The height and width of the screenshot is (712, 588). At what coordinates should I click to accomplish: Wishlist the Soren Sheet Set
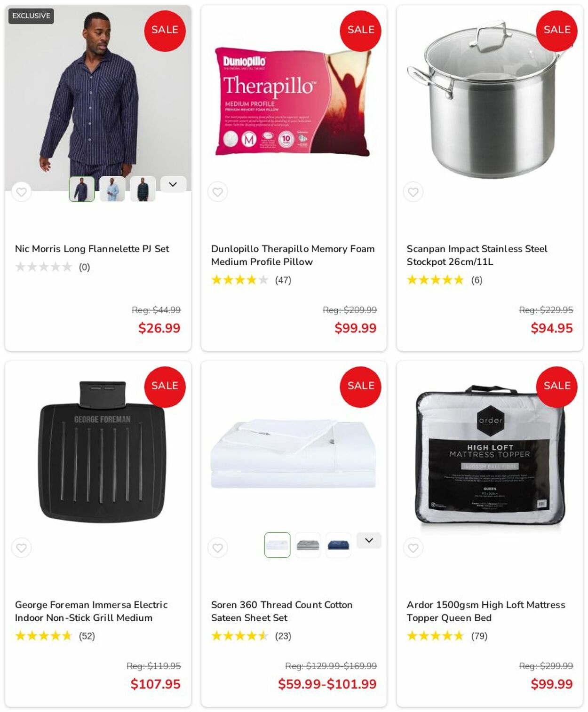(x=217, y=548)
